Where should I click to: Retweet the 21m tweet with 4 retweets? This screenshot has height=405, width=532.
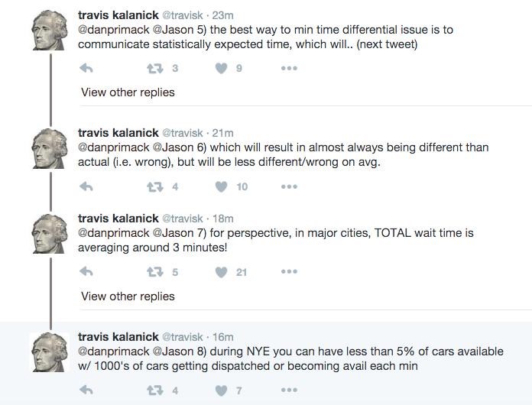click(154, 186)
